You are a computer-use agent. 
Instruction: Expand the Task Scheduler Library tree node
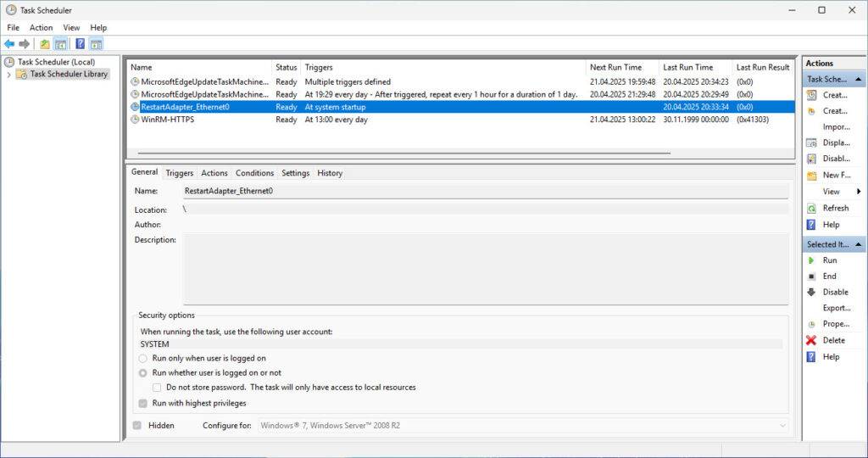8,74
